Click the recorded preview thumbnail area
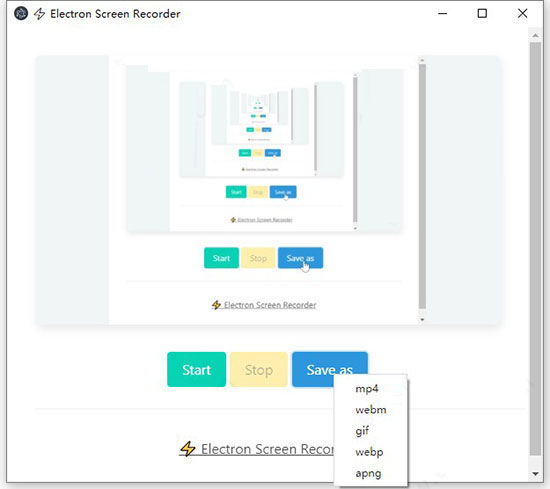This screenshot has width=550, height=489. coord(267,190)
